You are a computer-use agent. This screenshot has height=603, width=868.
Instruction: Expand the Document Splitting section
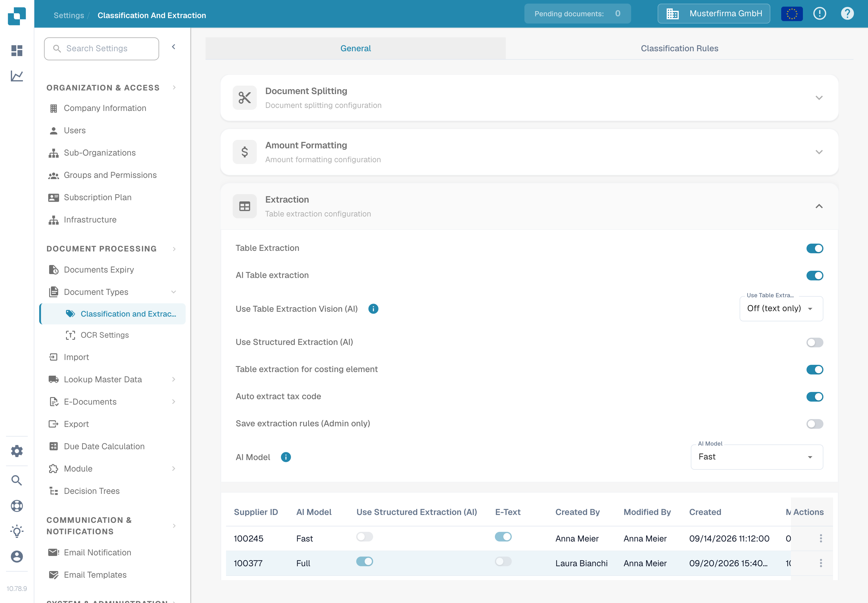[819, 98]
